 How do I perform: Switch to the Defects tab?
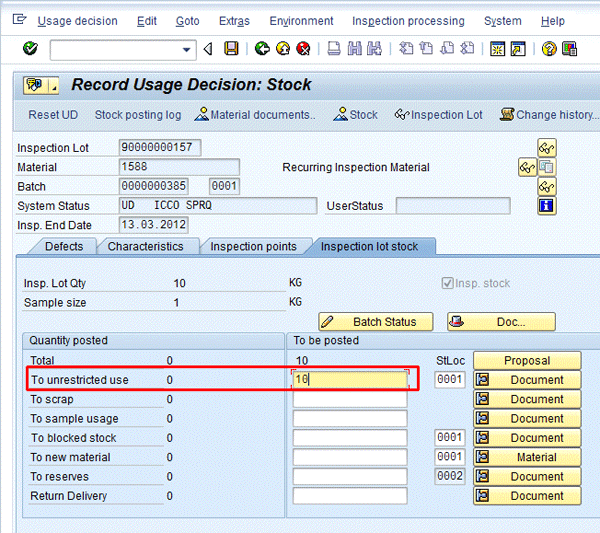click(x=63, y=246)
